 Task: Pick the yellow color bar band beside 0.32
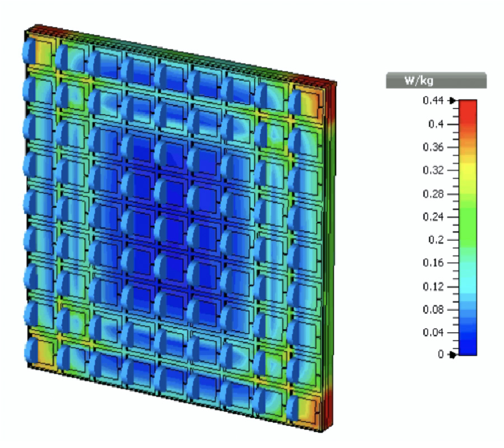tap(469, 170)
